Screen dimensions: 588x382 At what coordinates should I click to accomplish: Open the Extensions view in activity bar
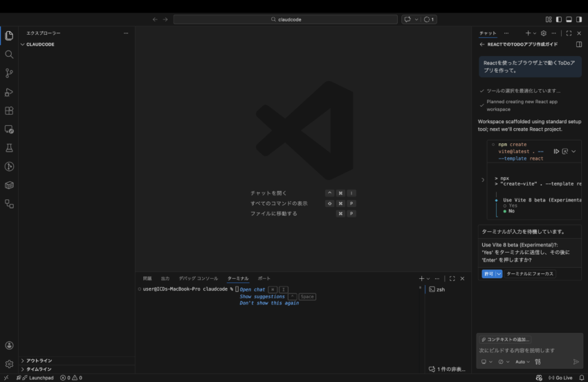9,110
